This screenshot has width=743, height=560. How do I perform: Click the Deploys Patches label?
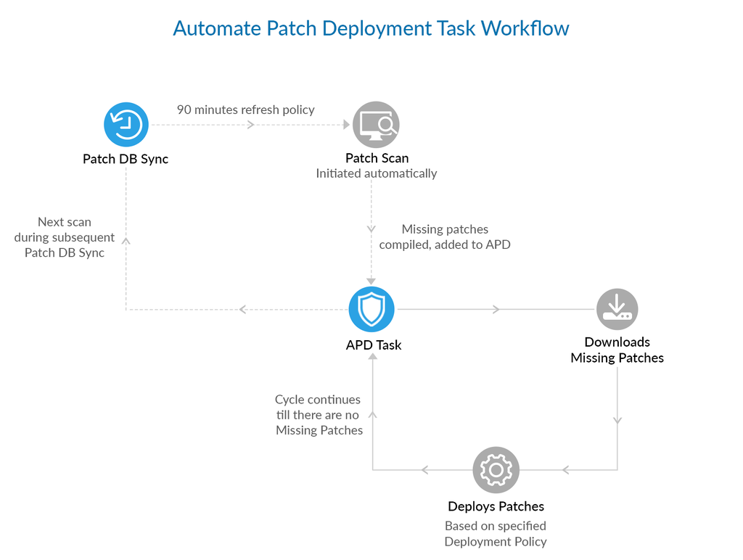coord(496,506)
